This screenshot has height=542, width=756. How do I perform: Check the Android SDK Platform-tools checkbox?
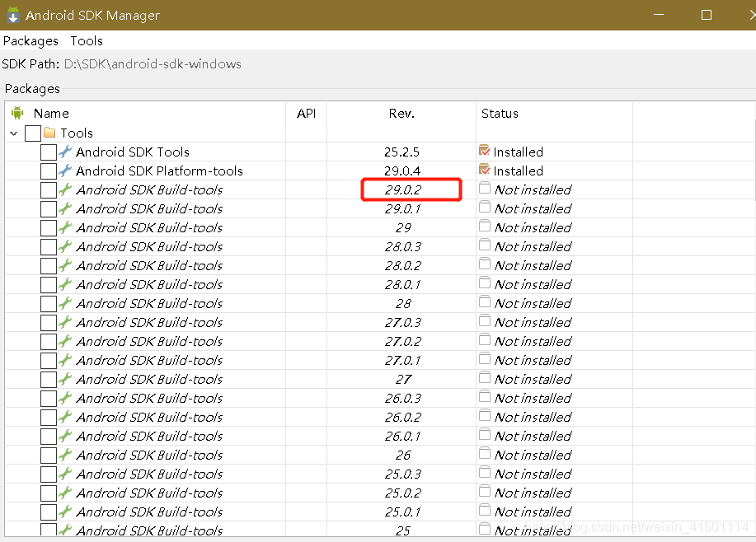tap(48, 171)
